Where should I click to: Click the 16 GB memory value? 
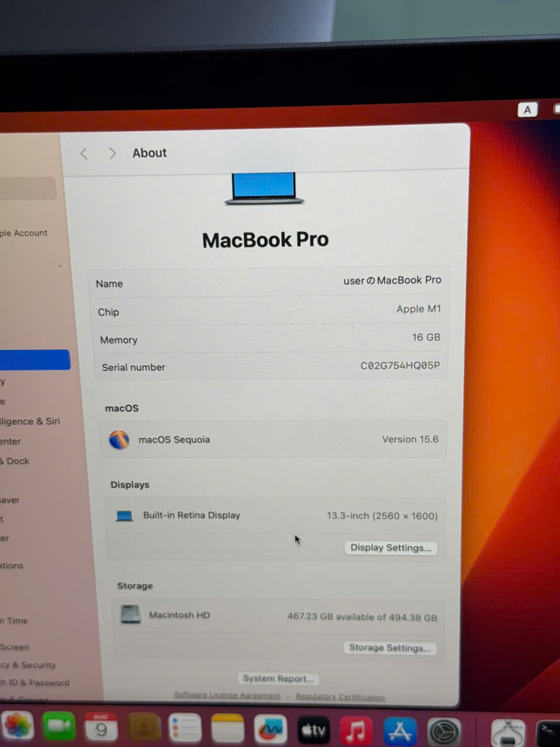point(426,337)
